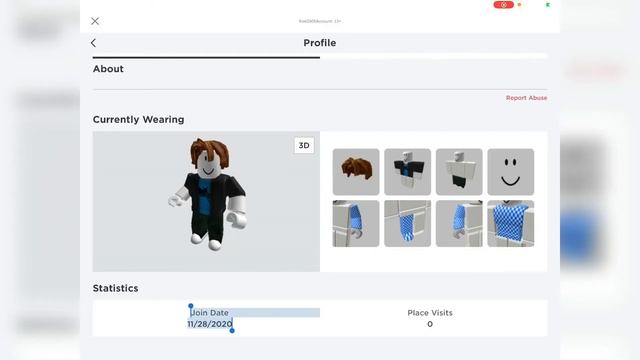Click the Statistics heading
This screenshot has height=360, width=640.
116,288
